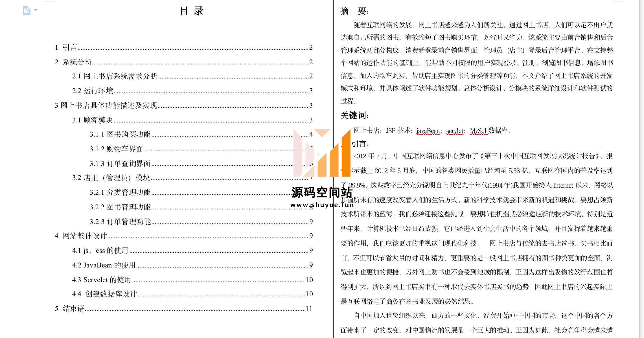
Task: Click the underlined word MySql in keywords
Action: coord(478,131)
